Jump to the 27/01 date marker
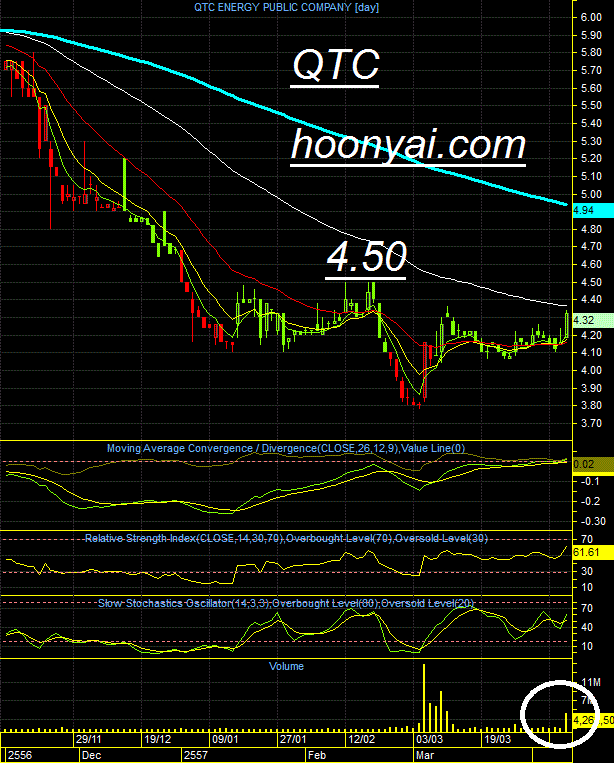The width and height of the screenshot is (614, 763). (293, 740)
